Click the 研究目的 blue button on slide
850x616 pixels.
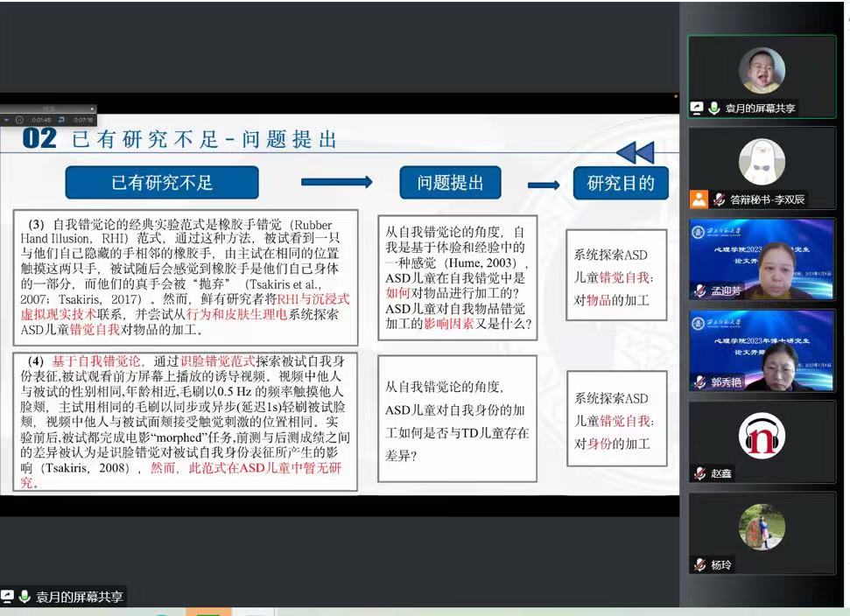(x=620, y=183)
